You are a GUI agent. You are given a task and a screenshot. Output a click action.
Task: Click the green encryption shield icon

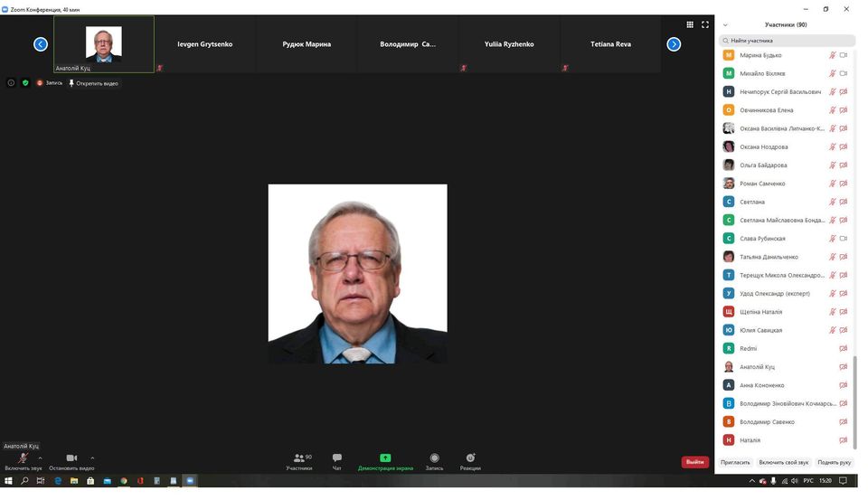[x=25, y=82]
